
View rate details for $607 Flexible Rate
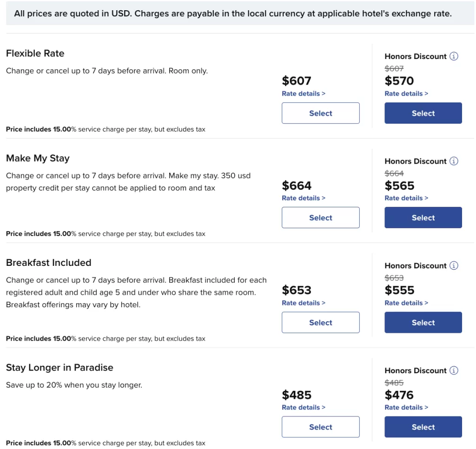304,93
